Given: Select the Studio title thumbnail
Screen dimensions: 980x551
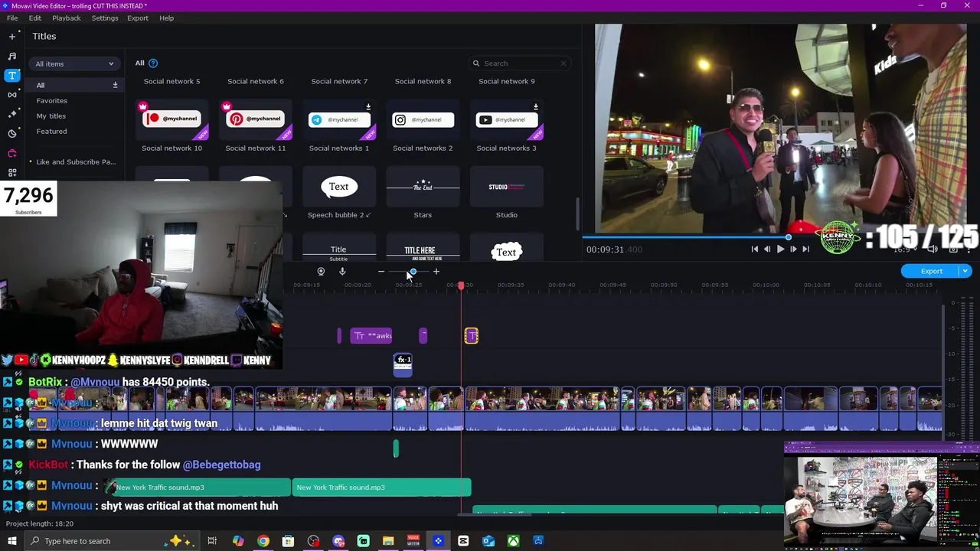Looking at the screenshot, I should pyautogui.click(x=507, y=187).
